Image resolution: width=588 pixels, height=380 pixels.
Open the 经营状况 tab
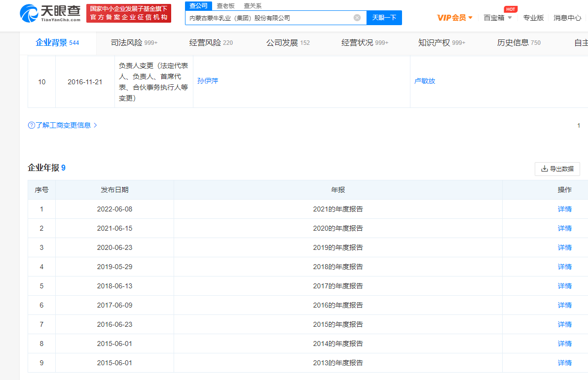pos(365,43)
